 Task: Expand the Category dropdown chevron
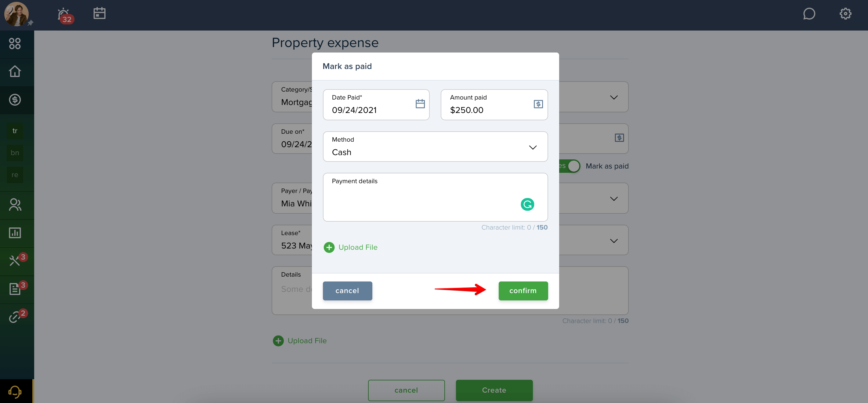pos(613,97)
